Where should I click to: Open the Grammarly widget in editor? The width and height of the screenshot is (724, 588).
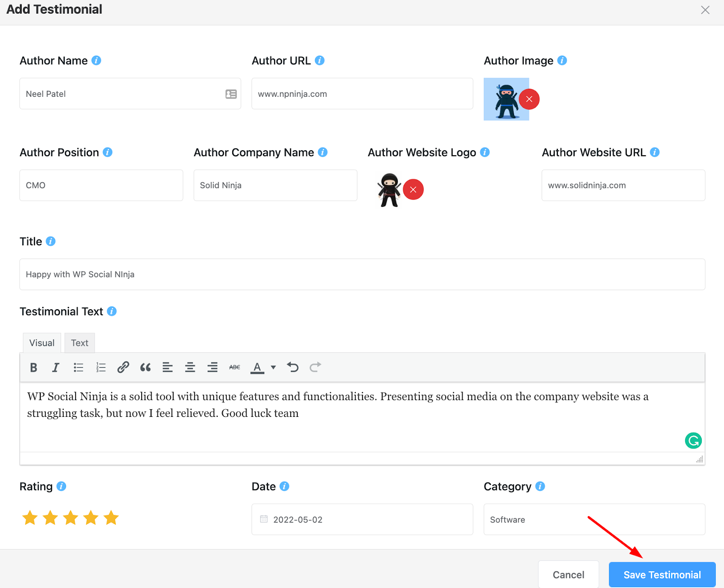pyautogui.click(x=693, y=440)
